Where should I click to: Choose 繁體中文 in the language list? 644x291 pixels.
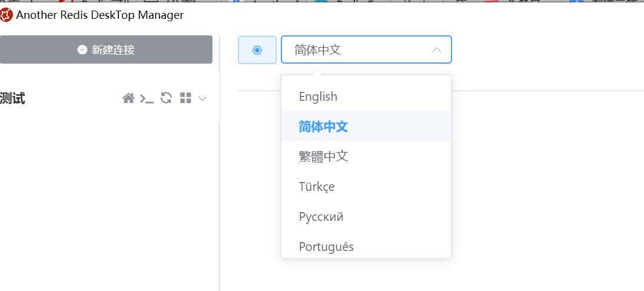click(366, 156)
